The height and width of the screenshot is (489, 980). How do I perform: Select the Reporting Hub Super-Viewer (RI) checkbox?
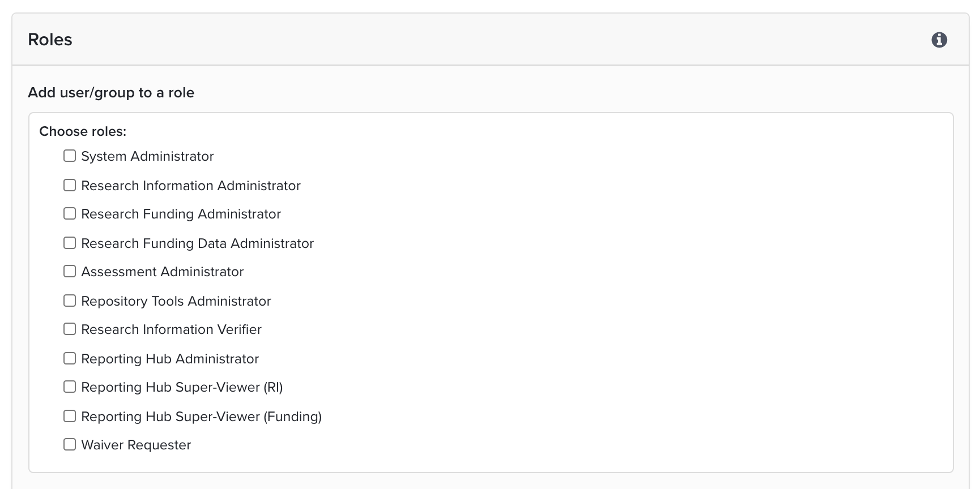tap(70, 387)
